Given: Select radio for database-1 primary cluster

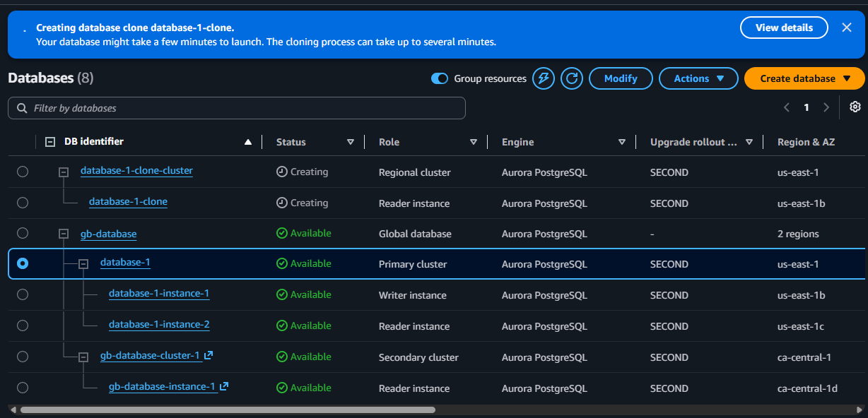Looking at the screenshot, I should click(23, 263).
